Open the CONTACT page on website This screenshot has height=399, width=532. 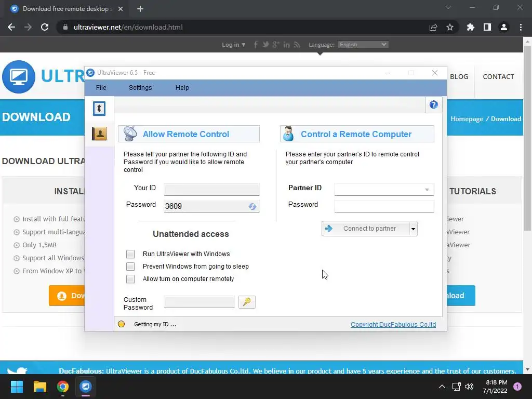(x=498, y=77)
